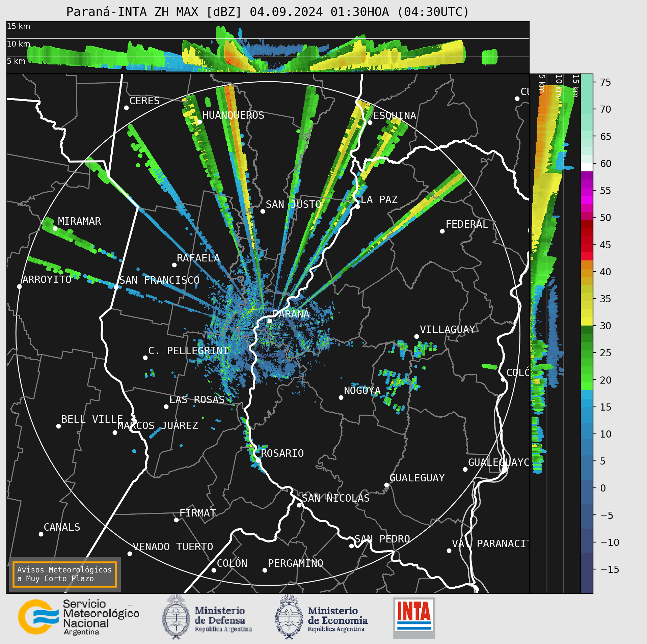The image size is (647, 644).
Task: Click the SAN FRANCISCO city label
Action: click(x=159, y=280)
